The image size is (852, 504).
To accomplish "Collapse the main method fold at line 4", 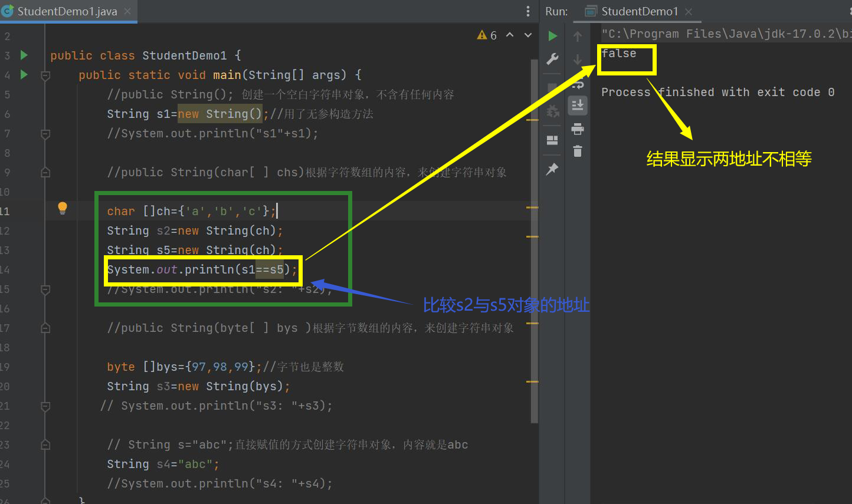I will [45, 75].
